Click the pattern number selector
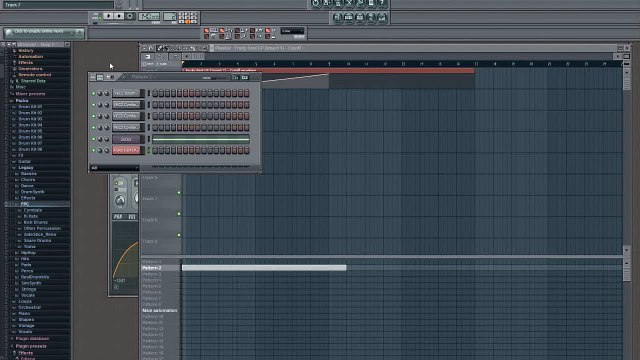 (169, 16)
